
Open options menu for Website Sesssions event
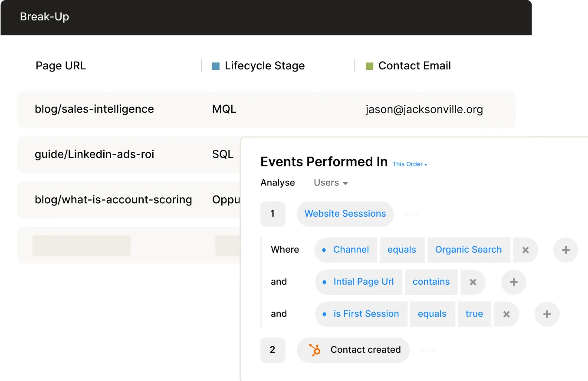411,214
